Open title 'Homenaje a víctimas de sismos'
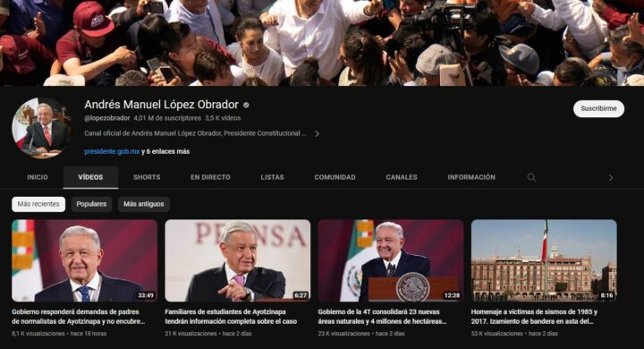This screenshot has height=349, width=644. pyautogui.click(x=534, y=317)
